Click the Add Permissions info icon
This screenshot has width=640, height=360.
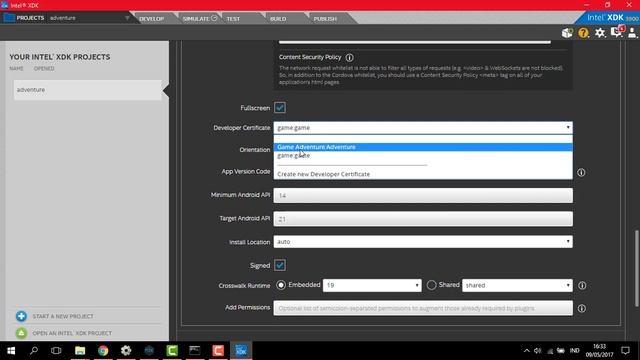coord(582,309)
